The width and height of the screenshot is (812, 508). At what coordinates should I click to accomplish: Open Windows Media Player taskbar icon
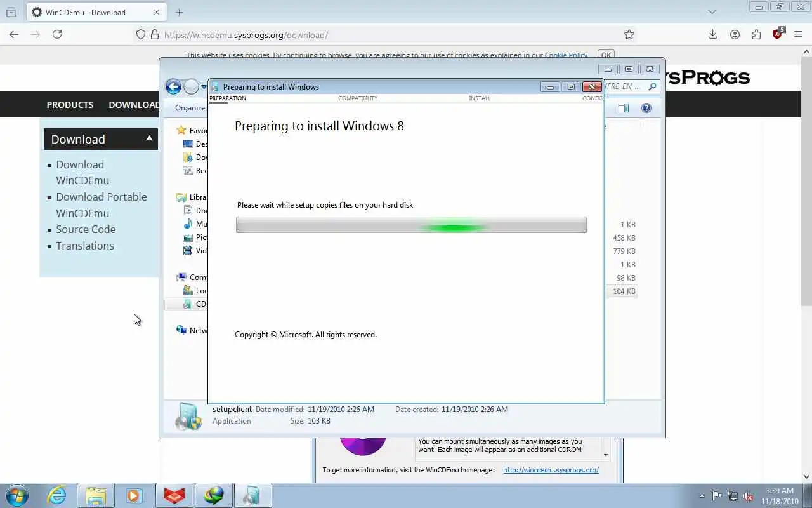click(x=134, y=495)
